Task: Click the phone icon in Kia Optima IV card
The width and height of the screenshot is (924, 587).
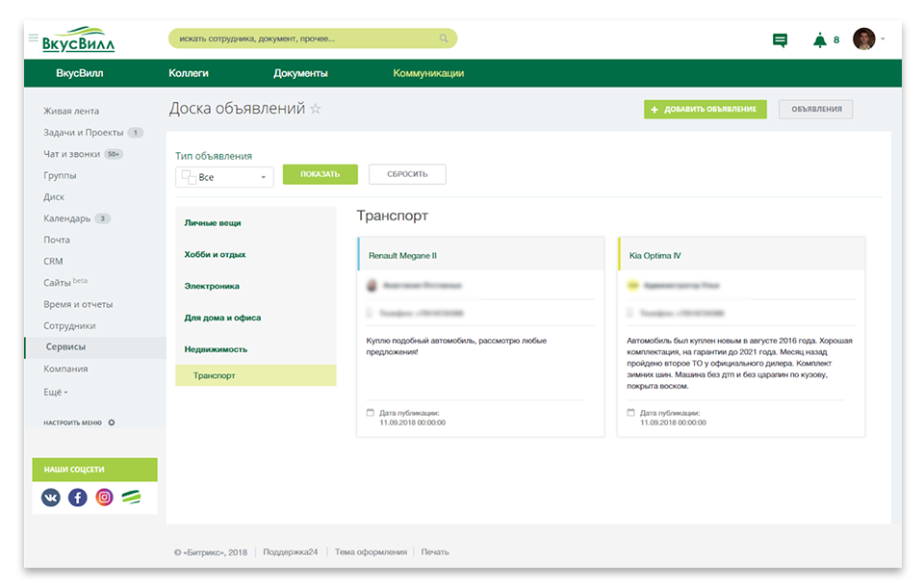Action: click(629, 313)
